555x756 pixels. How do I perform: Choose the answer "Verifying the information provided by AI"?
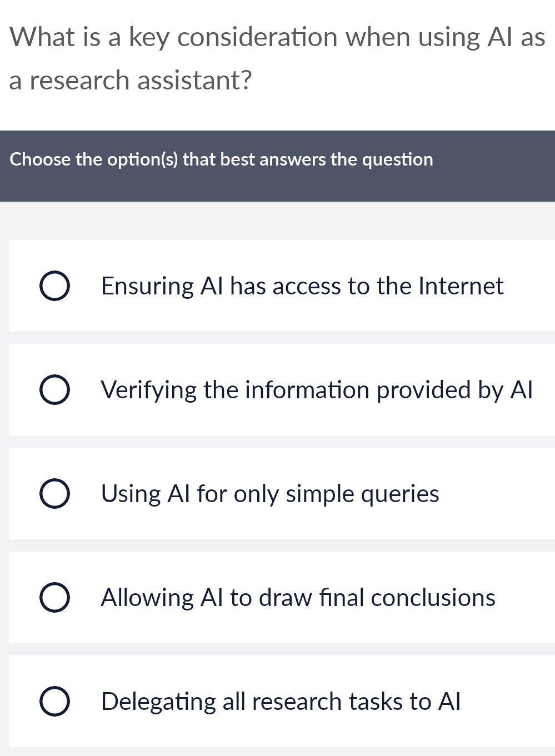click(317, 389)
